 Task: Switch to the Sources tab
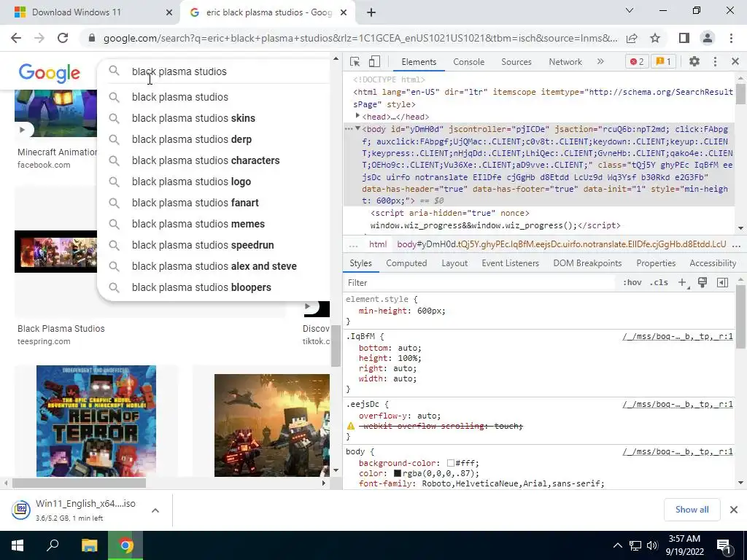tap(516, 62)
